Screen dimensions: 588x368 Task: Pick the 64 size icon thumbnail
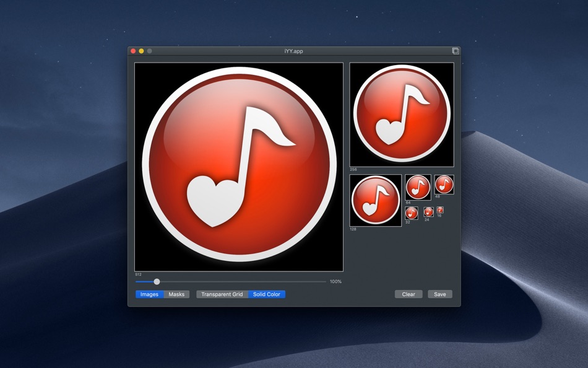point(418,187)
